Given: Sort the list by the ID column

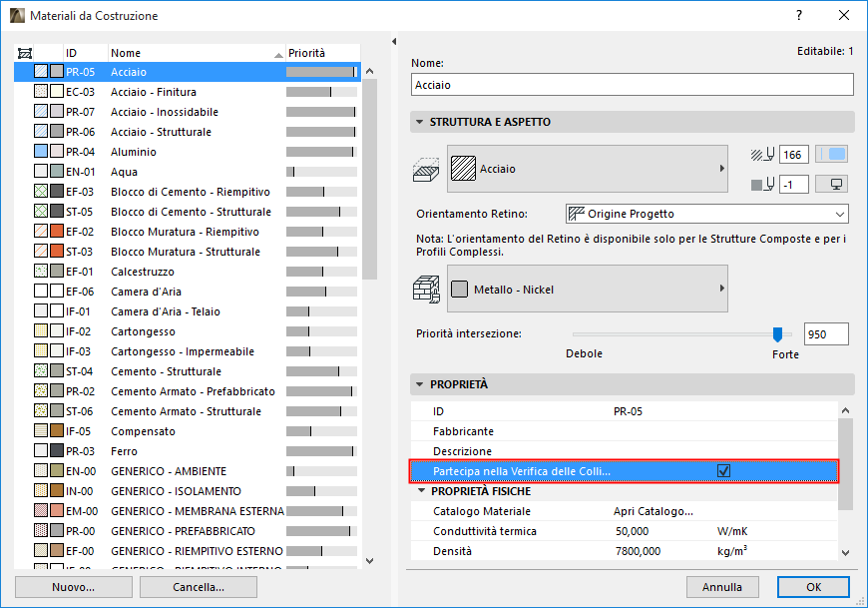Looking at the screenshot, I should point(86,53).
